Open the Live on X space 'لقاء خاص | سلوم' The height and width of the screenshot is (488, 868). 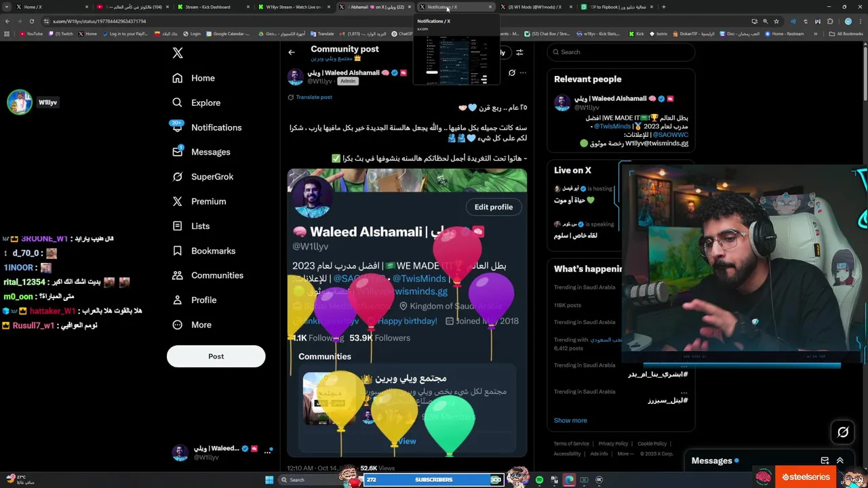click(576, 235)
